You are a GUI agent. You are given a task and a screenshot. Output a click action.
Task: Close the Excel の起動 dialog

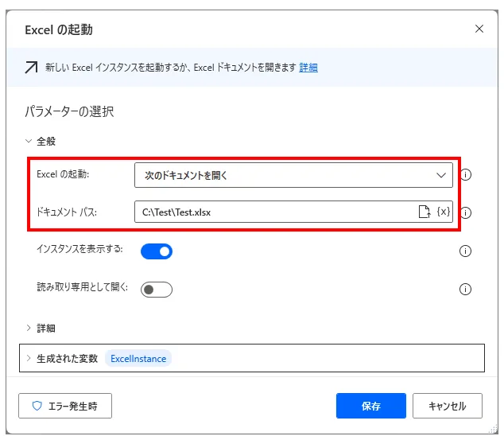coord(479,29)
